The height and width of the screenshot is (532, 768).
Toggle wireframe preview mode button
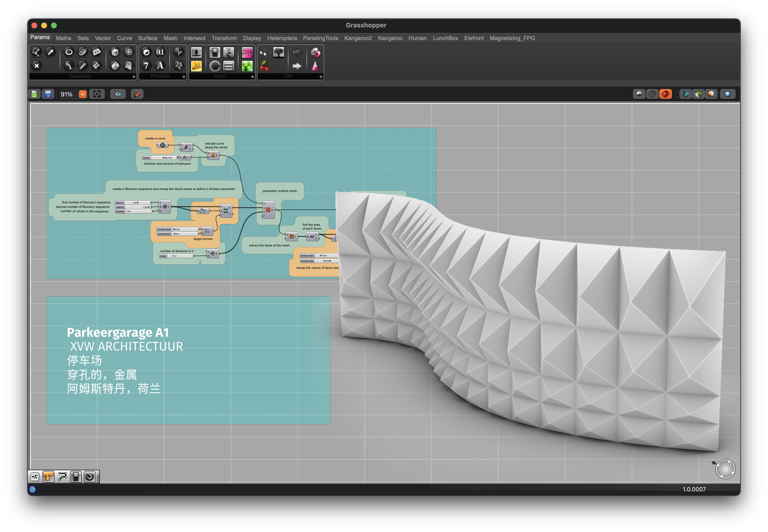pyautogui.click(x=652, y=94)
